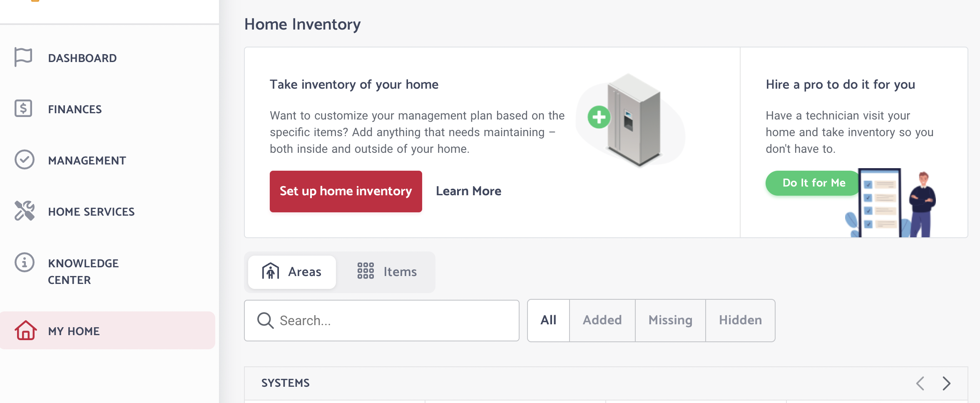
Task: Switch to the Areas view
Action: [292, 272]
